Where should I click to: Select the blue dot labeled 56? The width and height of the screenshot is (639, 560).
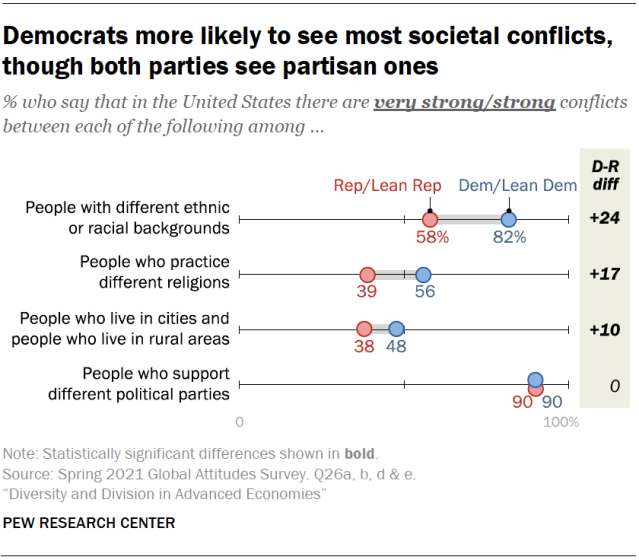click(423, 275)
